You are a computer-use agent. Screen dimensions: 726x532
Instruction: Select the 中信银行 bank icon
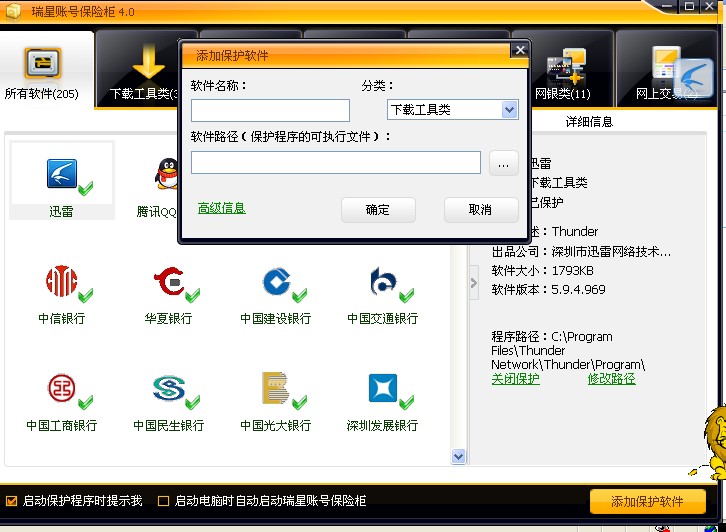pos(62,281)
